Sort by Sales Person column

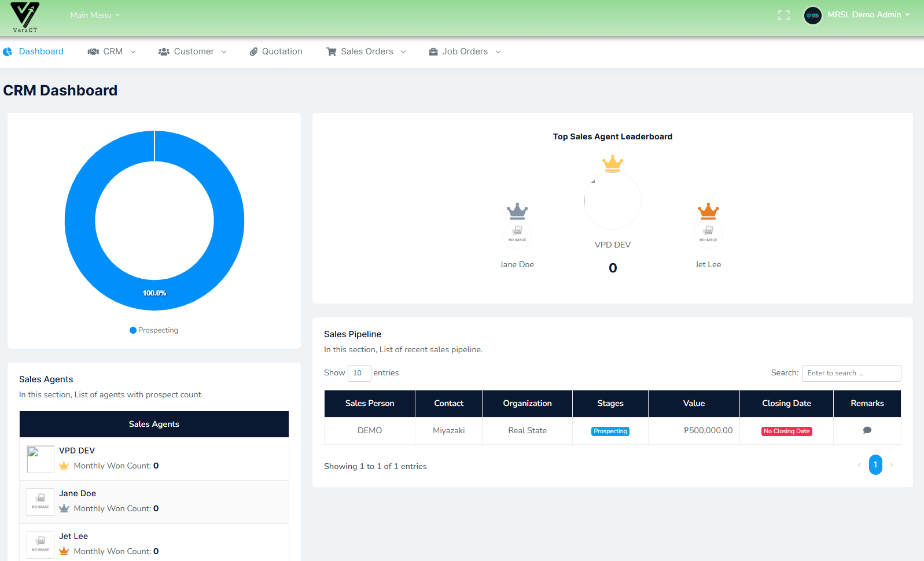point(370,404)
